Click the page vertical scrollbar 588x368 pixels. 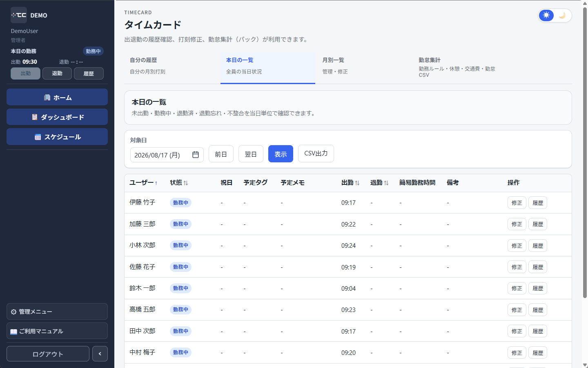click(585, 152)
